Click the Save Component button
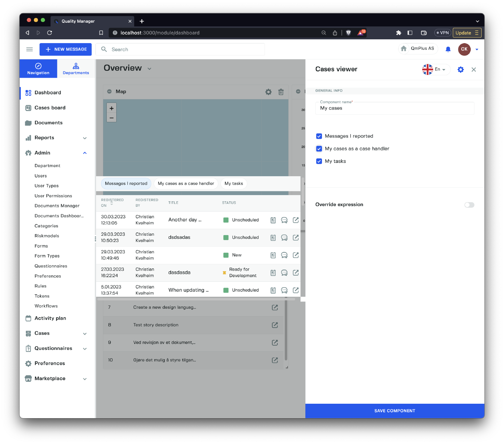Viewport: 504px width, 444px height. point(395,411)
